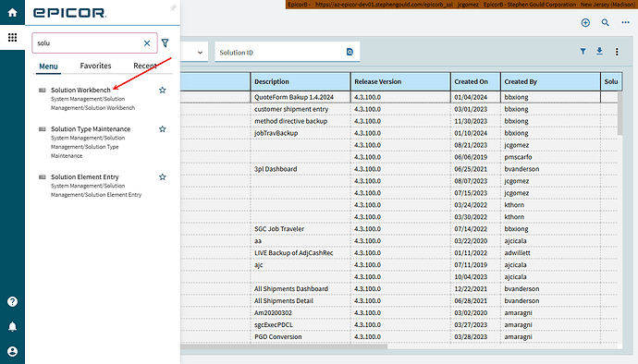Select 'jobTravBackup' description cell

click(x=301, y=133)
